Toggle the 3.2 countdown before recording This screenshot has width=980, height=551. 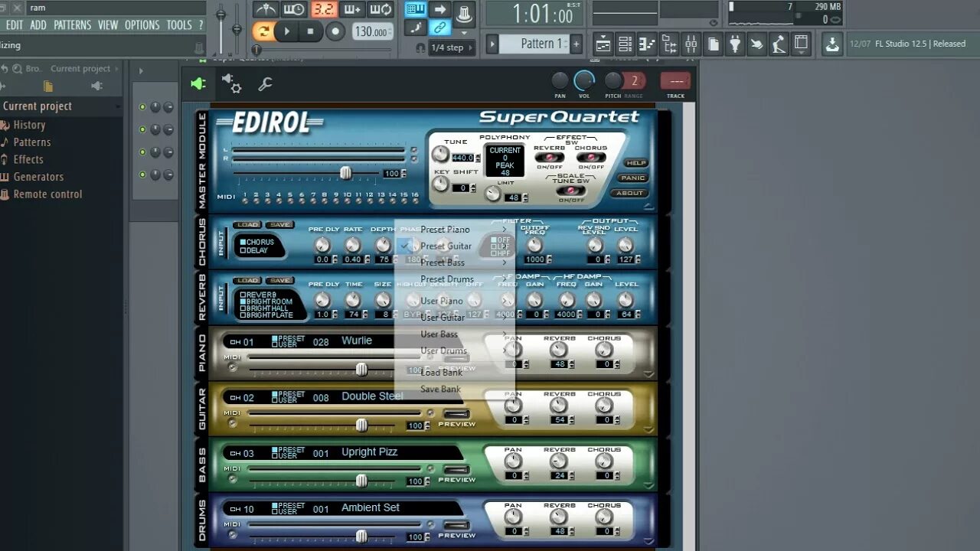323,10
